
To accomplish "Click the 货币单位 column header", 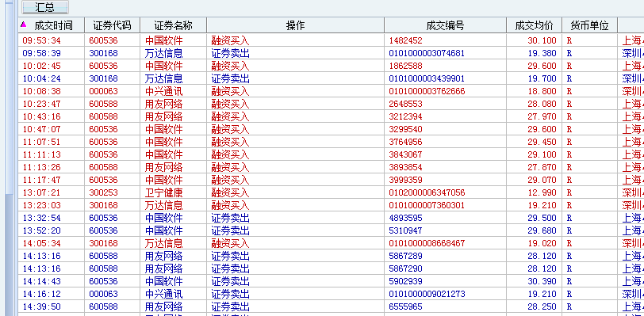I will (589, 25).
